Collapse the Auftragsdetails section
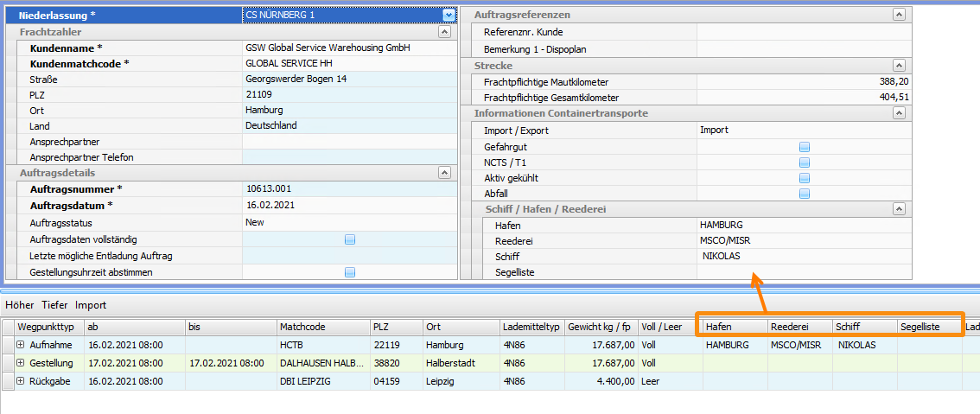 coord(444,173)
